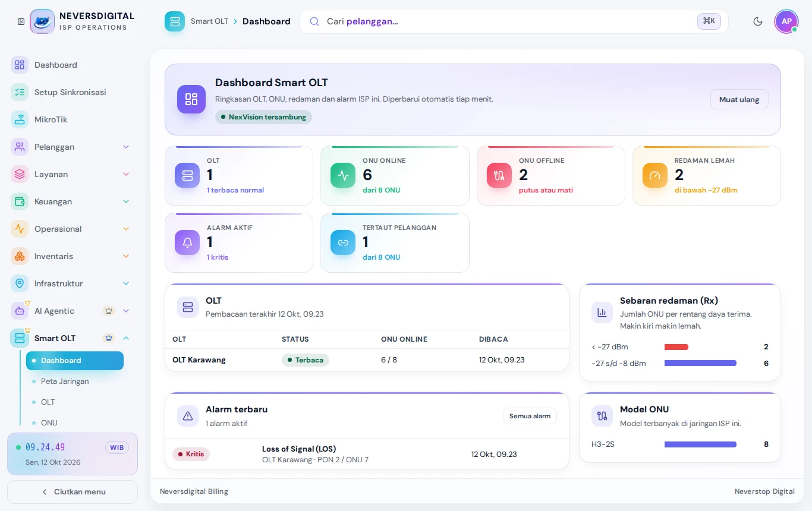Expand the Operasional submenu chevron
812x511 pixels.
click(126, 229)
